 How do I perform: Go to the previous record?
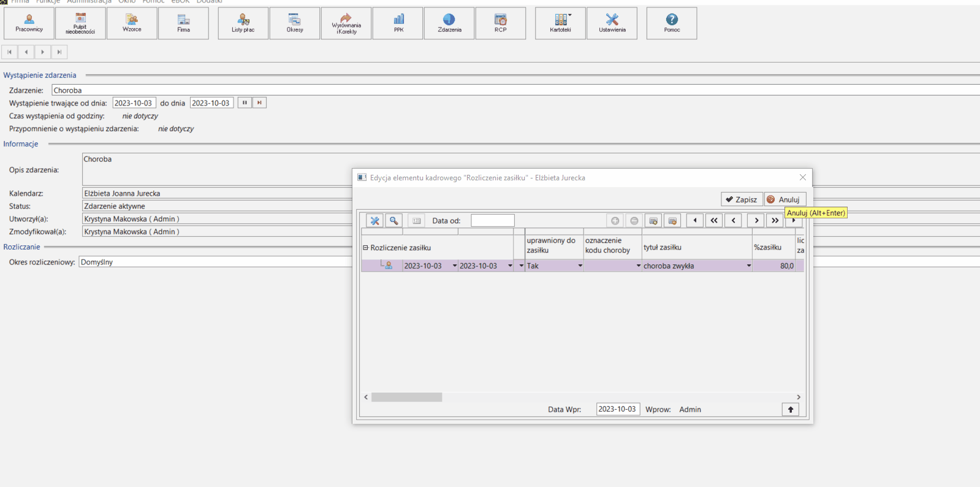click(26, 52)
